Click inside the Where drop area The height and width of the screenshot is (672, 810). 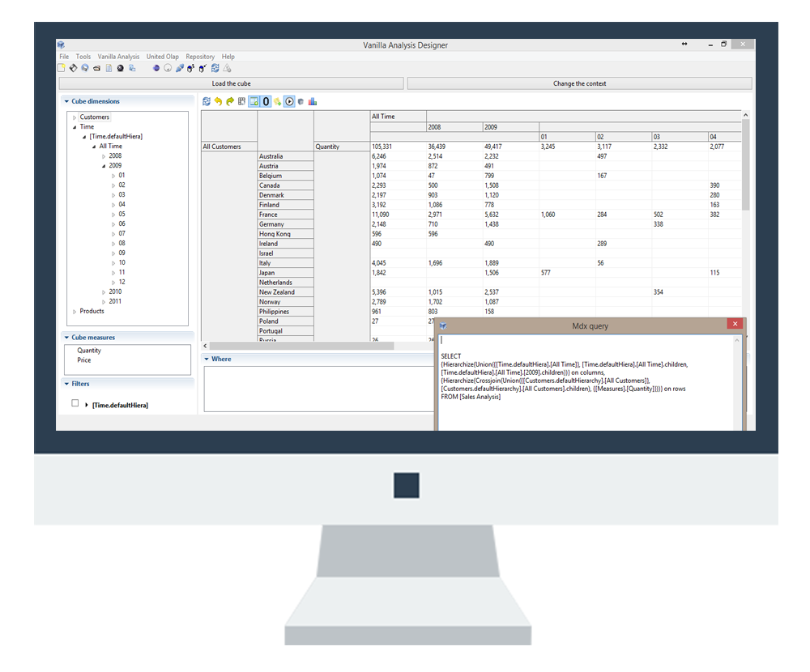point(318,389)
